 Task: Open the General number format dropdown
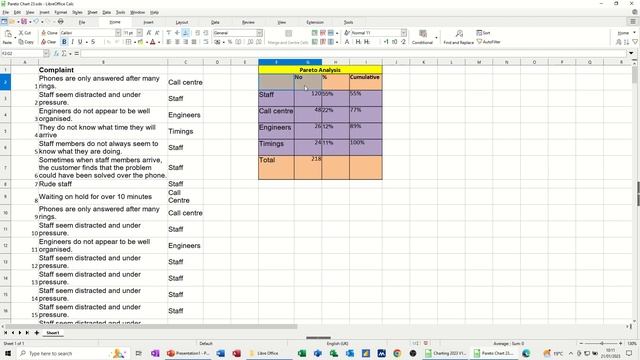(259, 33)
